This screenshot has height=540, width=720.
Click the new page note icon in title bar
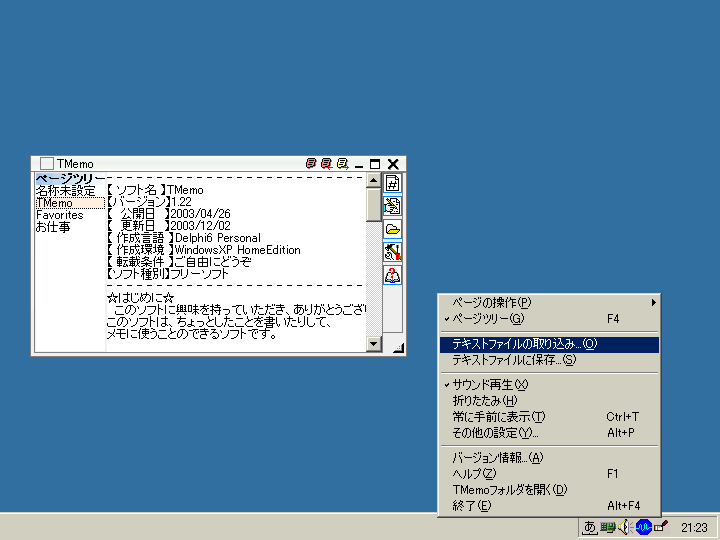(x=311, y=163)
